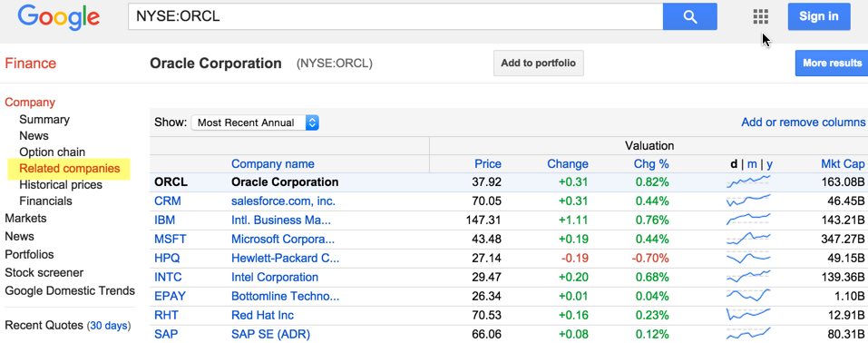The height and width of the screenshot is (343, 868).
Task: Open the Intel row sparkline chart
Action: (748, 276)
